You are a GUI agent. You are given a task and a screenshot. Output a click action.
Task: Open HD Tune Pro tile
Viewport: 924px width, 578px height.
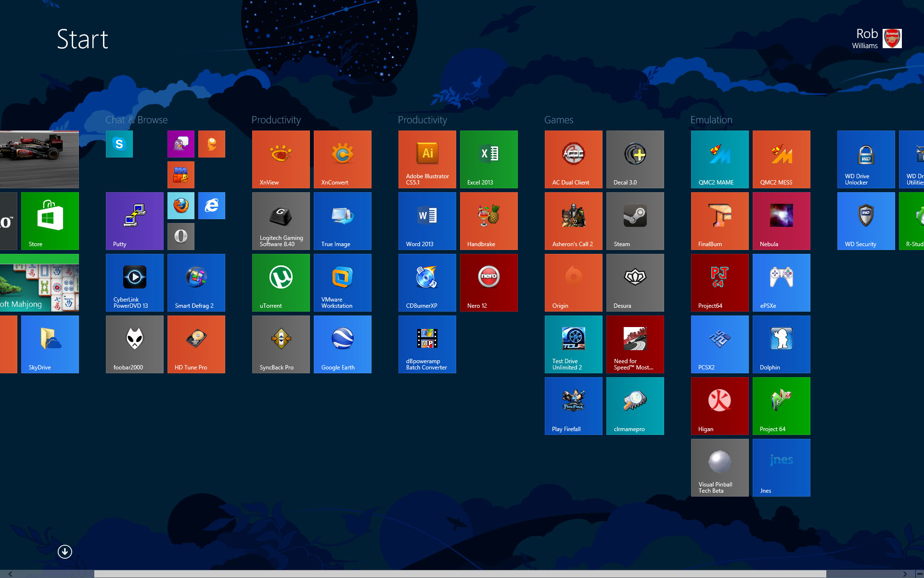tap(196, 344)
